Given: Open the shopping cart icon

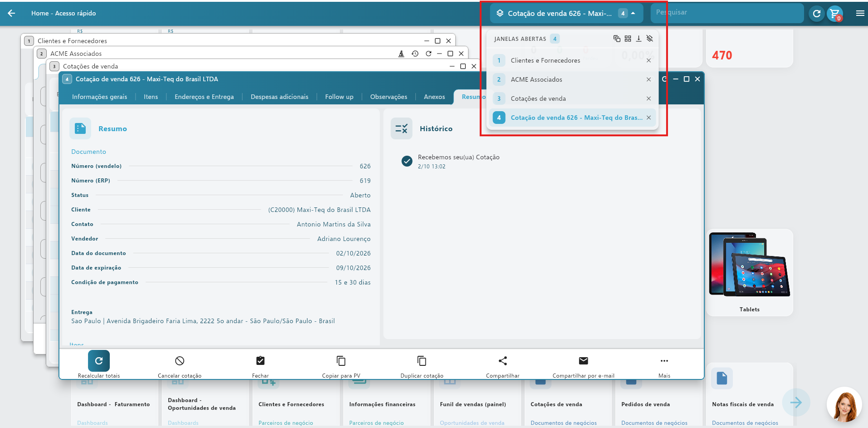Looking at the screenshot, I should [x=834, y=14].
